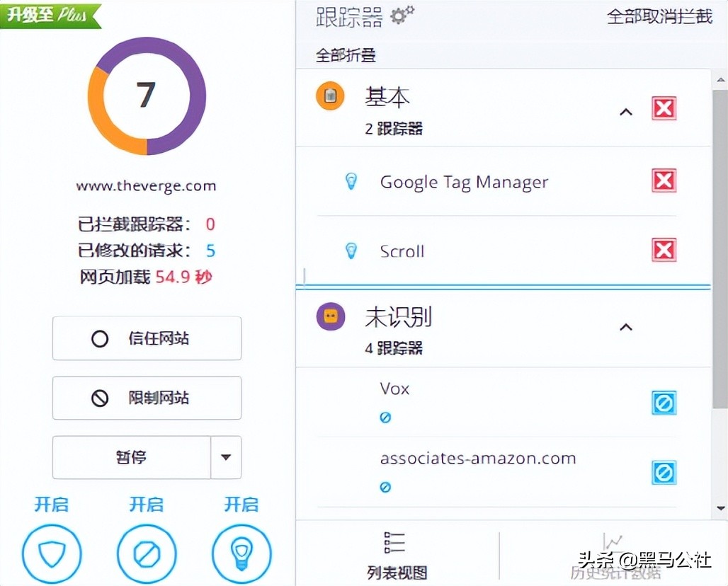
Task: Click the 信任网站 button
Action: point(147,338)
